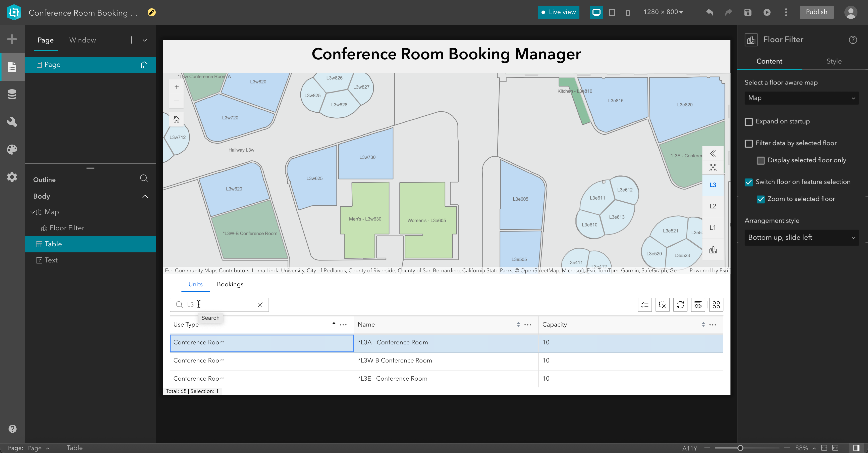This screenshot has width=868, height=453.
Task: Check Filter data by selected floor
Action: point(749,143)
